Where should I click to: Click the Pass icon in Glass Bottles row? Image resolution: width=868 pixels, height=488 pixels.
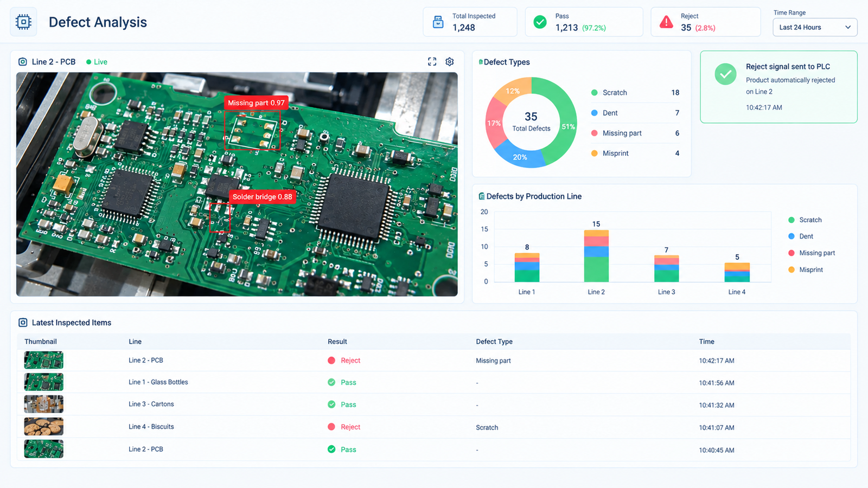pyautogui.click(x=331, y=382)
